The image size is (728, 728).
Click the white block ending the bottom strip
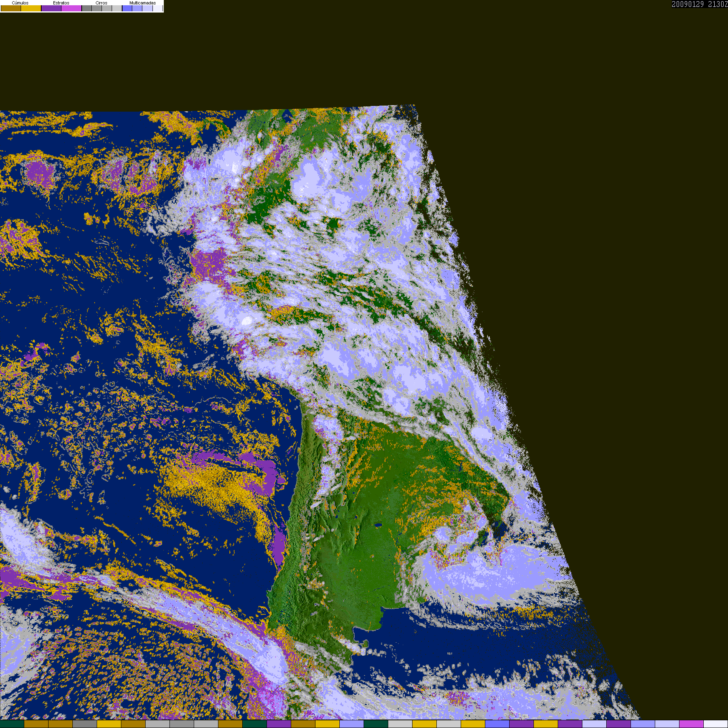(716, 724)
